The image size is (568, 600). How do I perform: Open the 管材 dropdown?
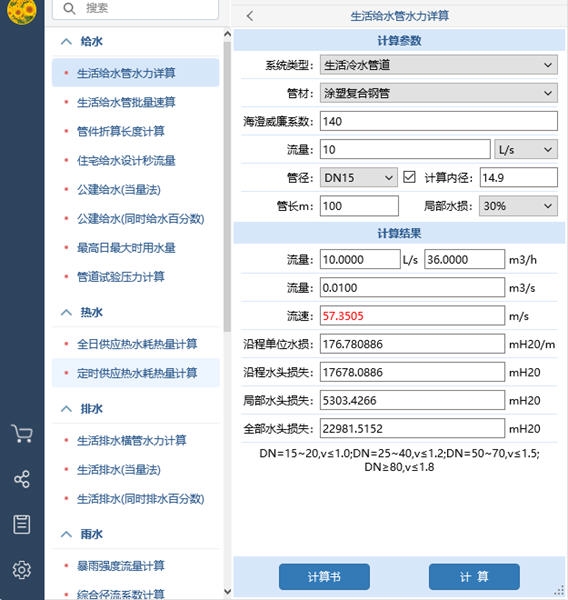439,93
